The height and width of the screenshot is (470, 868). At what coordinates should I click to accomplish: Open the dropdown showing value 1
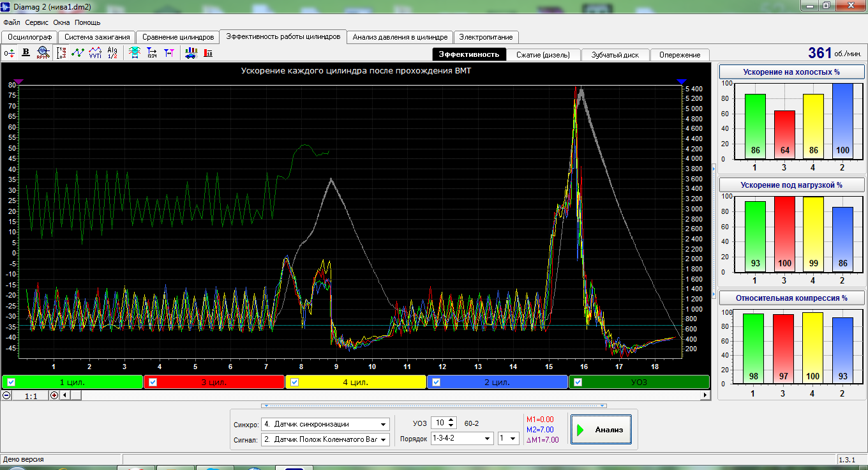509,439
